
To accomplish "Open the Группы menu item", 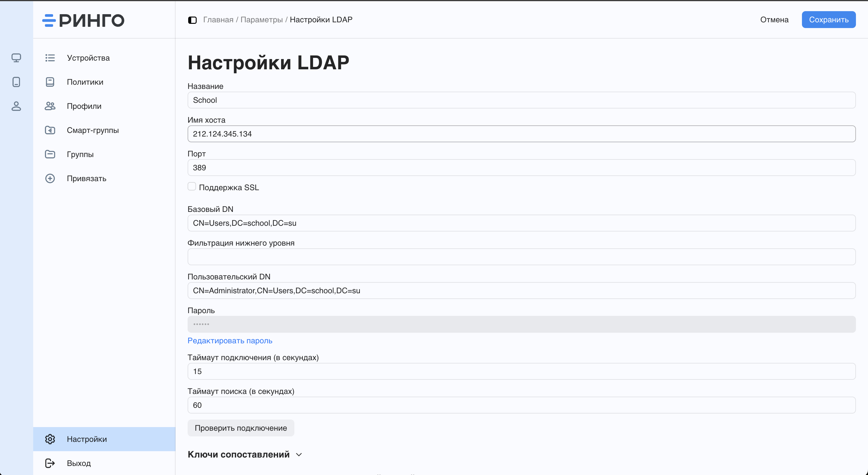I will click(80, 154).
